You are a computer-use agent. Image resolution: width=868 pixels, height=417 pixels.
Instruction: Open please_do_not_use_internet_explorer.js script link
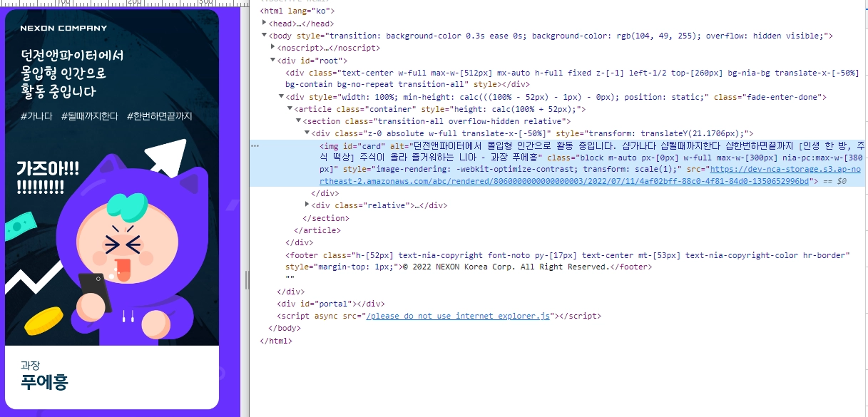coord(458,316)
